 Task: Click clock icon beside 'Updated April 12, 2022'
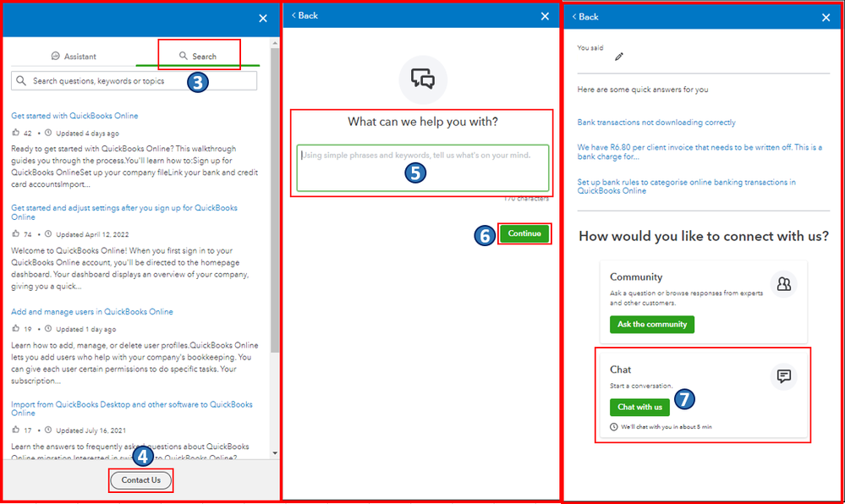[48, 234]
